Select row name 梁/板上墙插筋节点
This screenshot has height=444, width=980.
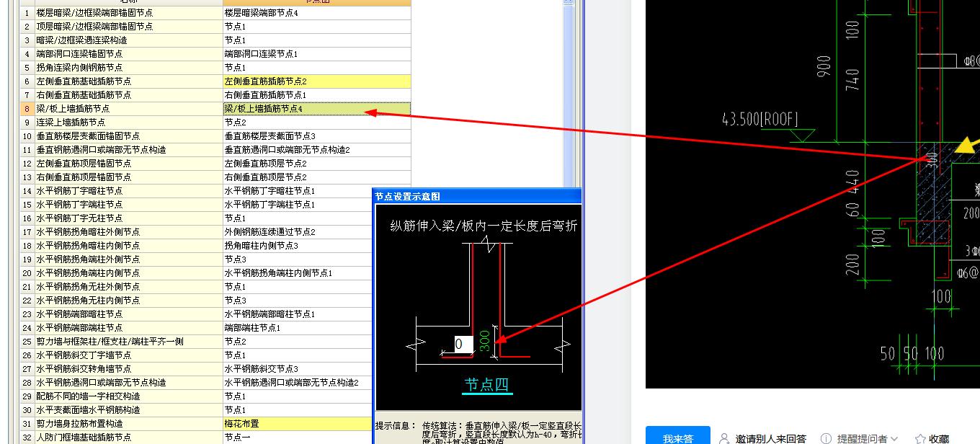(128, 109)
